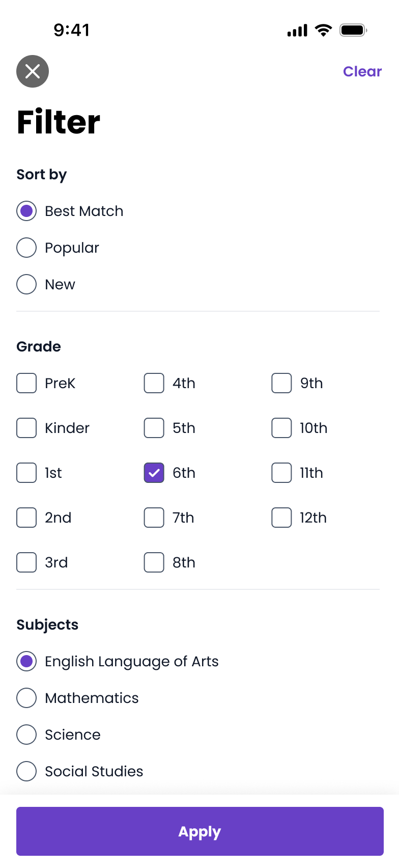This screenshot has width=399, height=868.
Task: Select the 7th grade checkbox
Action: 154,518
